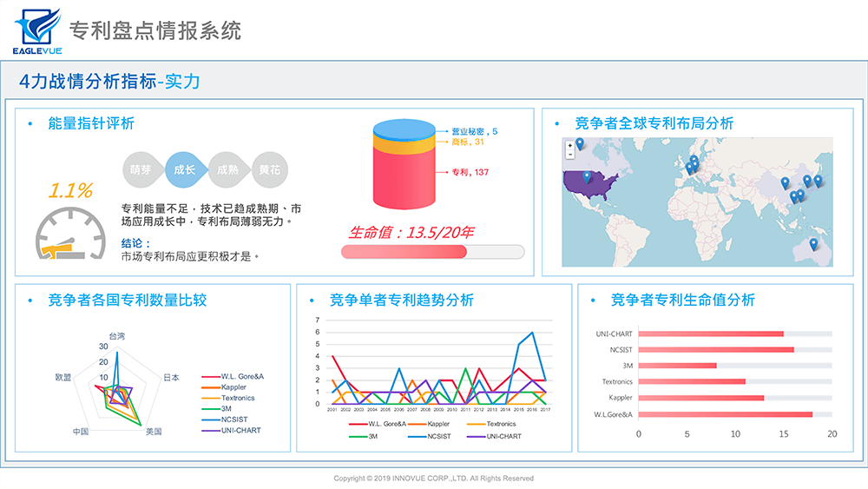Image resolution: width=868 pixels, height=489 pixels.
Task: Click the 欧盟 radar axis label
Action: point(62,377)
